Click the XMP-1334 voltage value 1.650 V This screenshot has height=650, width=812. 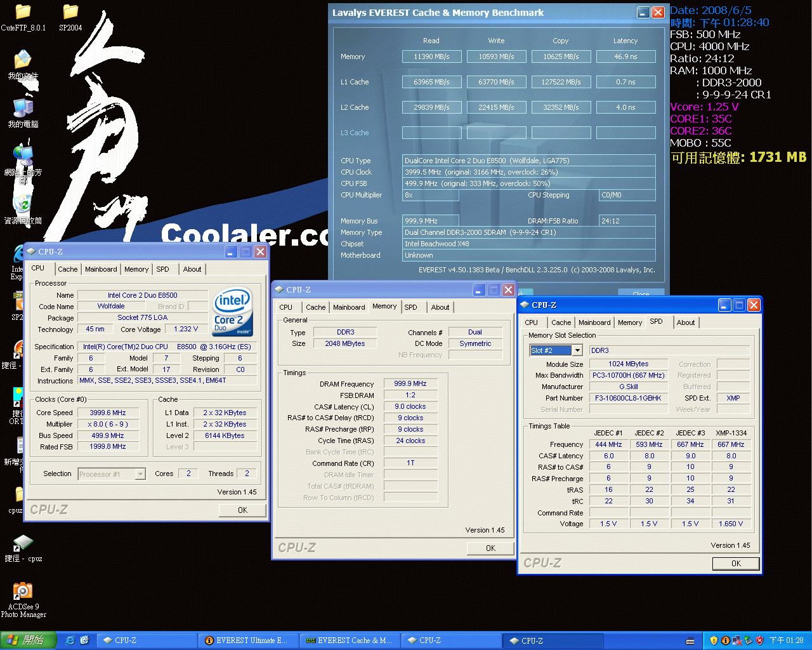point(731,524)
